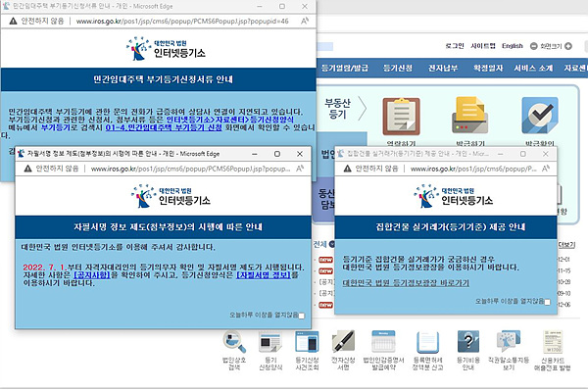Screen dimensions: 588x390
Task: Click the 부동산 등기 열람하기 clipboard icon
Action: pyautogui.click(x=401, y=117)
